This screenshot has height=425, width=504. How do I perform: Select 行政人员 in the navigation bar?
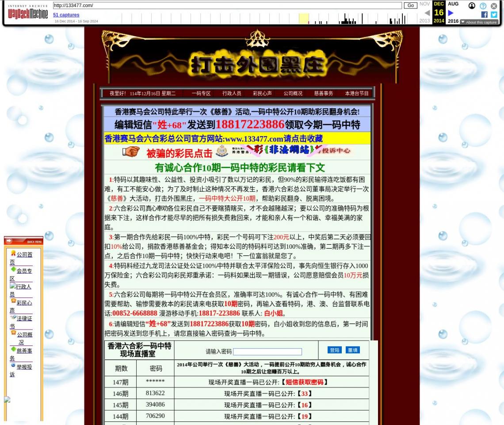click(x=232, y=93)
